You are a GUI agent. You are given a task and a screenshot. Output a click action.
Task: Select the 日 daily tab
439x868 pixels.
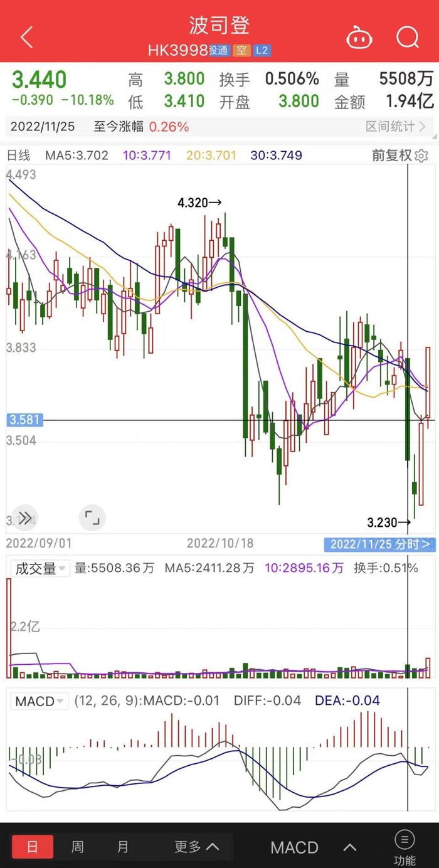tap(33, 847)
